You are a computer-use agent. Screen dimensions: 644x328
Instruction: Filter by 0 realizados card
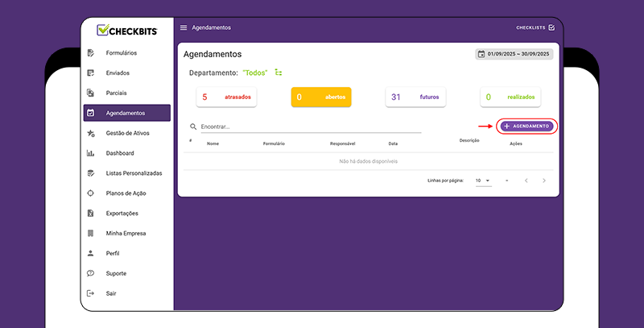(510, 97)
